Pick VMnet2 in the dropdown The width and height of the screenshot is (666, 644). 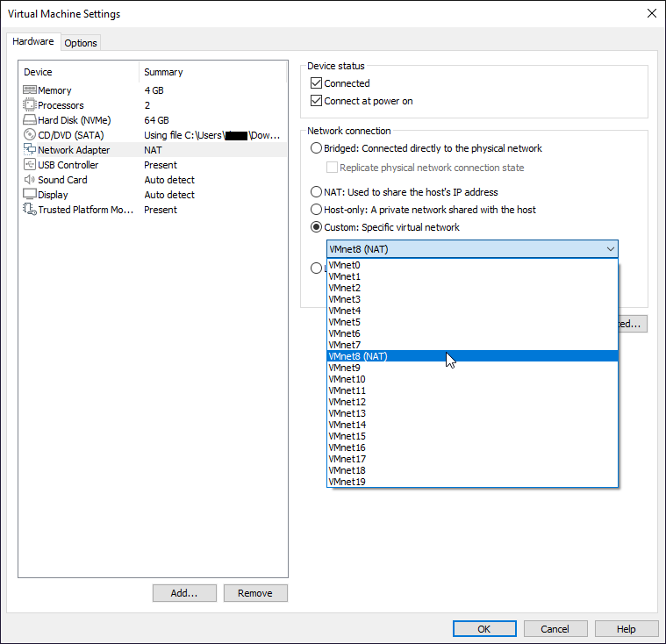472,288
